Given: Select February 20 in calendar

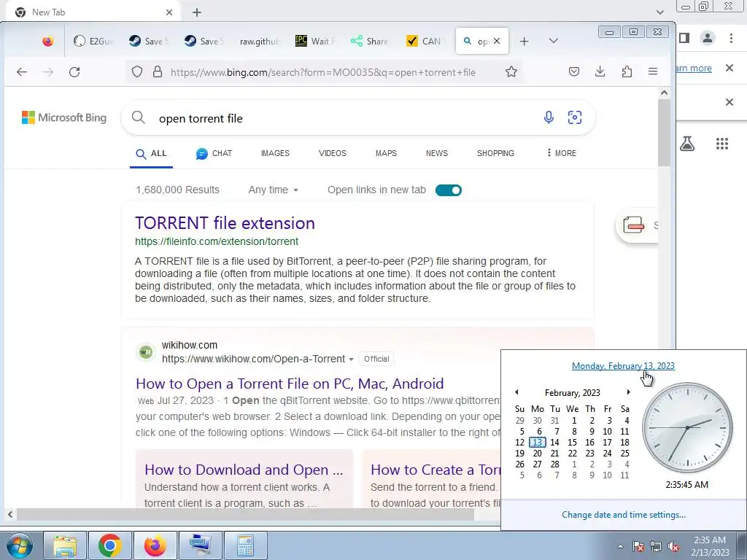Looking at the screenshot, I should pyautogui.click(x=538, y=454).
